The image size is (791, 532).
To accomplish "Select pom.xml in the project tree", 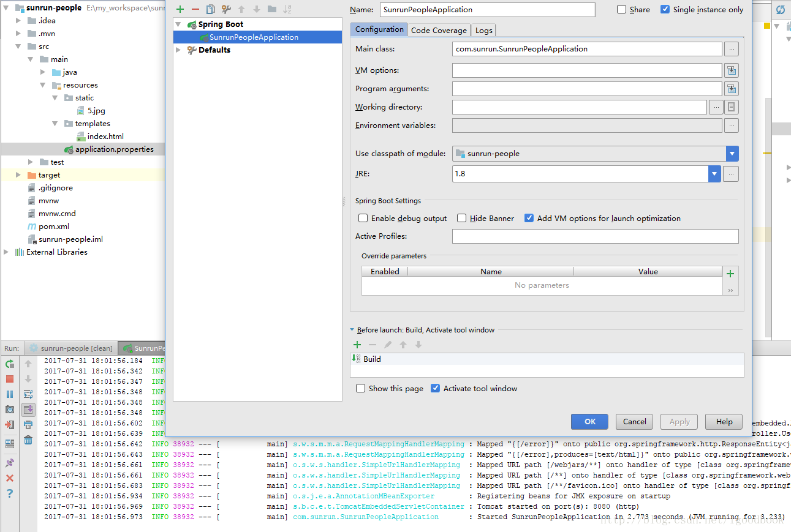I will [x=54, y=227].
